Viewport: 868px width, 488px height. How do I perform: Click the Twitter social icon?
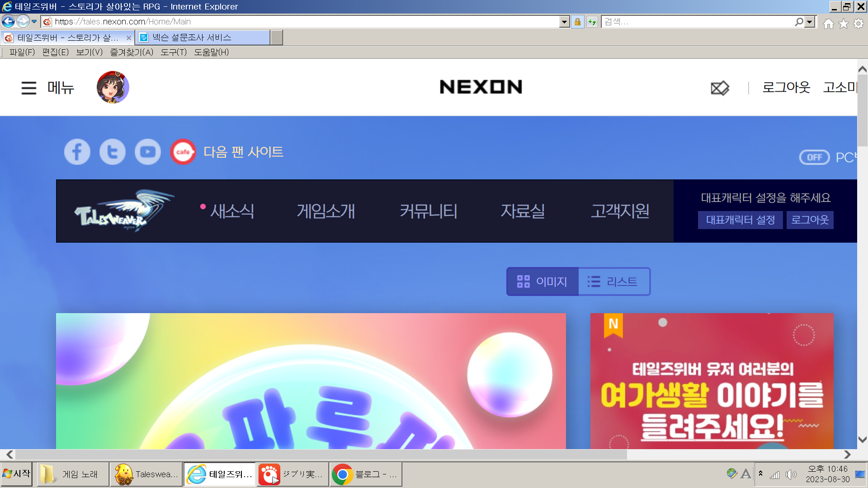click(x=112, y=152)
